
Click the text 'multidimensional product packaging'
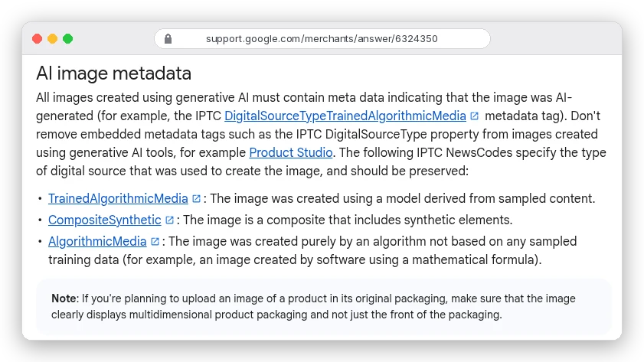pos(218,315)
